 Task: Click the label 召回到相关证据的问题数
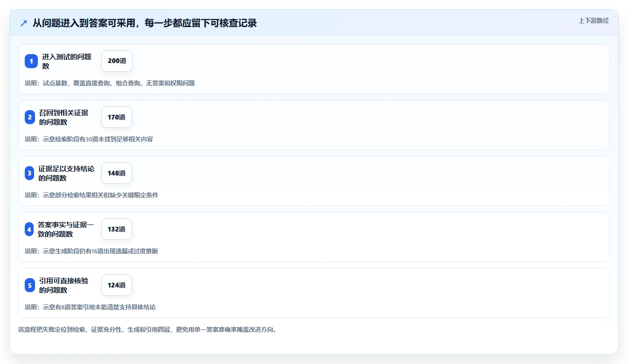(x=64, y=117)
